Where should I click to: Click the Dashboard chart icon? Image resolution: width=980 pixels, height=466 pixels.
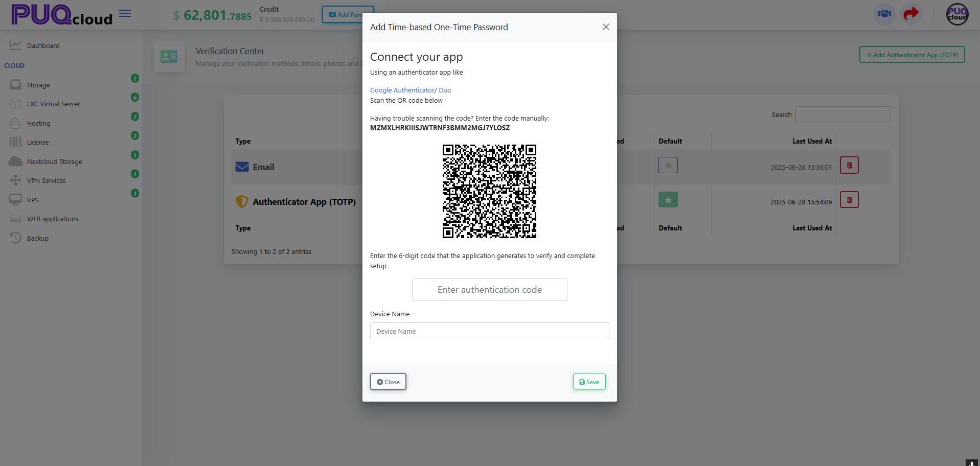[15, 45]
